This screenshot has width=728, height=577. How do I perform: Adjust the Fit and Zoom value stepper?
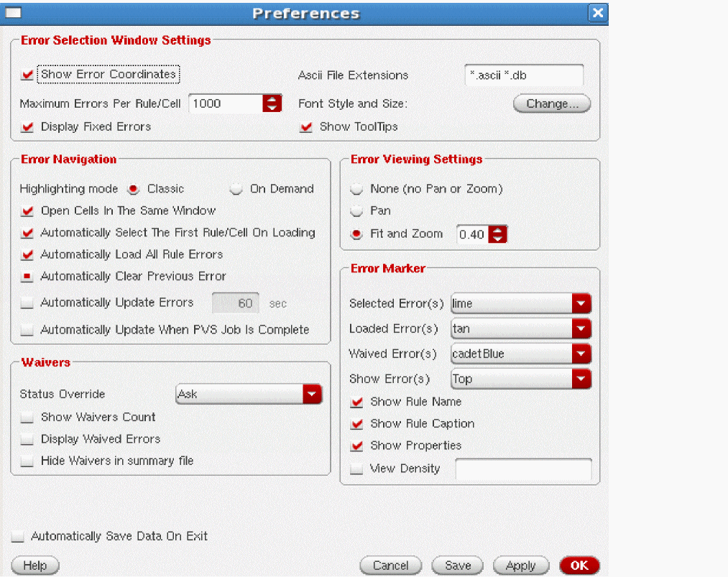[497, 234]
